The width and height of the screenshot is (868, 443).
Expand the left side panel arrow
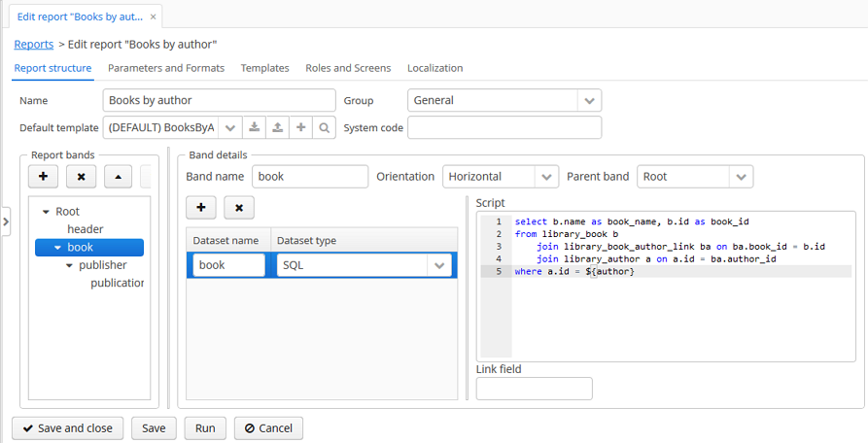pyautogui.click(x=5, y=221)
